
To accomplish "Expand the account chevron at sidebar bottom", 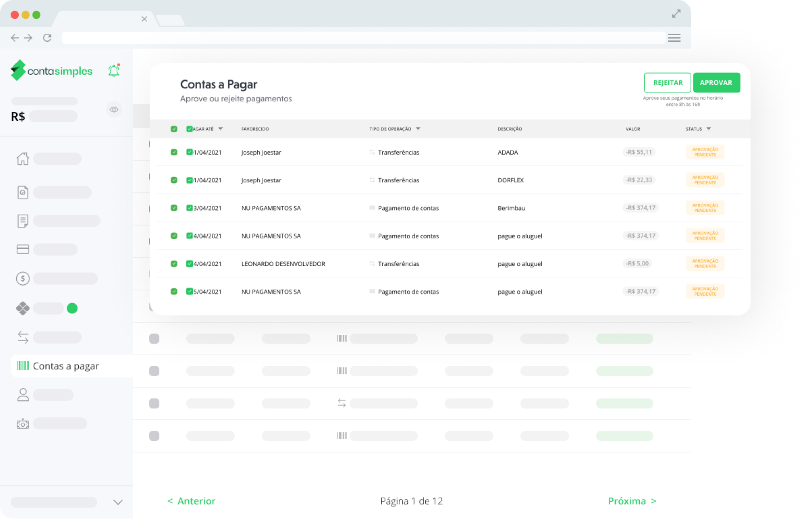I will 118,502.
